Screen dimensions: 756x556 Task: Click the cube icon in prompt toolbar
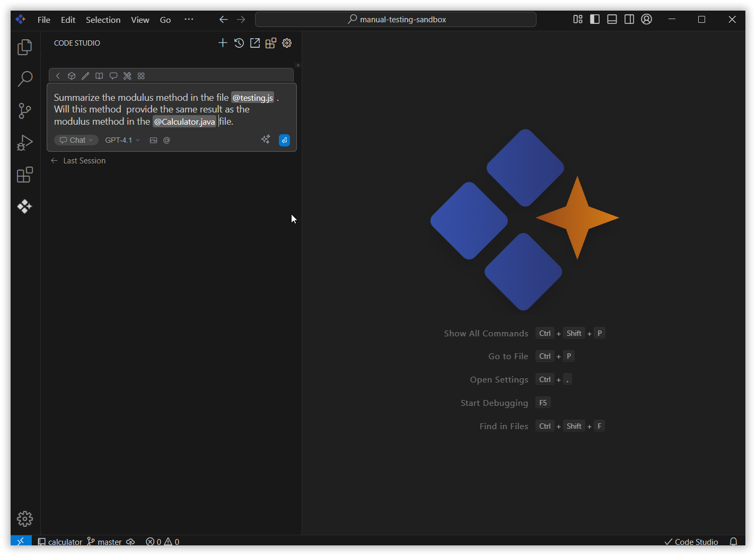(x=72, y=76)
